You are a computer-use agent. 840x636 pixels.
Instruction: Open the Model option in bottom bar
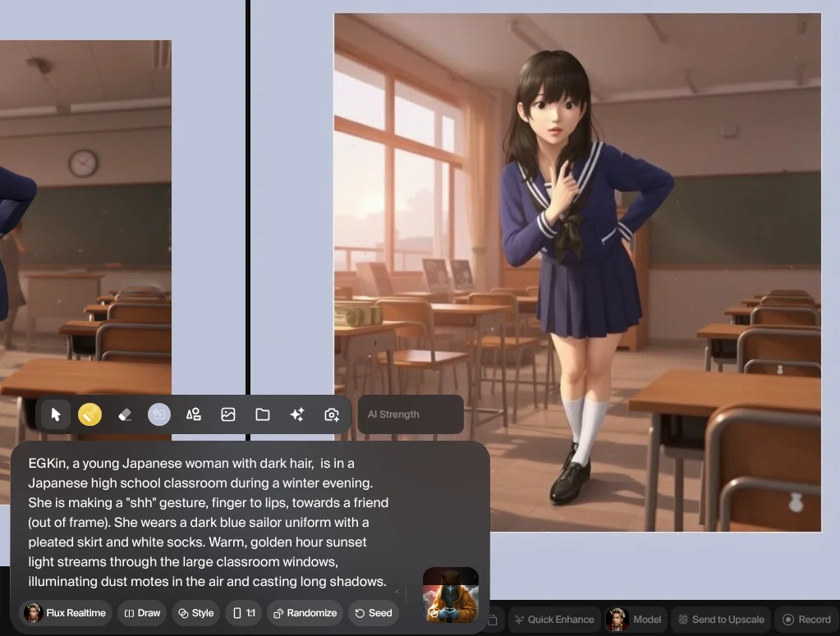(636, 620)
